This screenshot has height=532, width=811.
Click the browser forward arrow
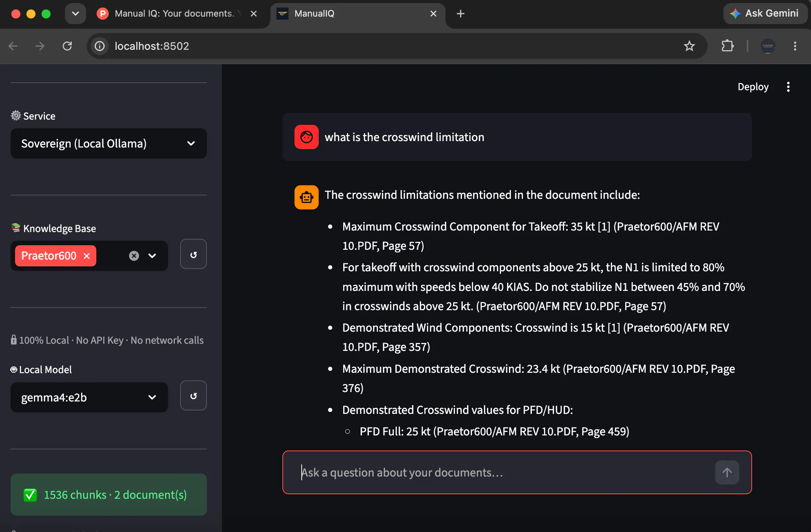[x=40, y=46]
